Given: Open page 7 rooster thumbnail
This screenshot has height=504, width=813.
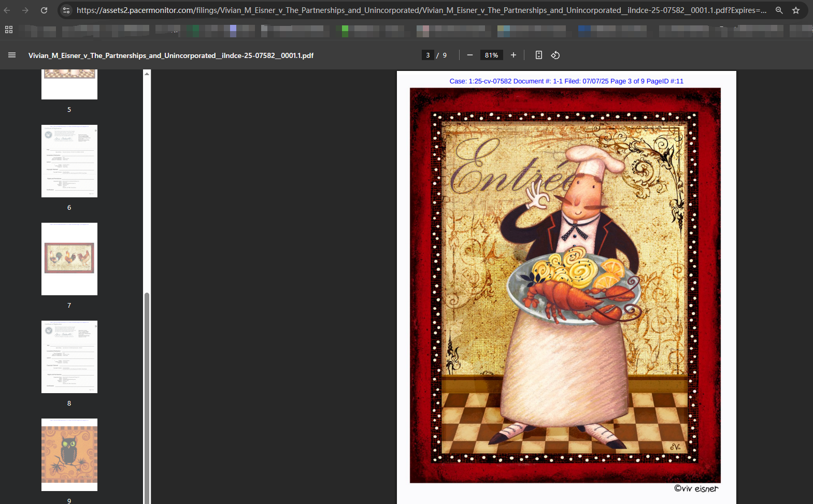Looking at the screenshot, I should click(69, 258).
